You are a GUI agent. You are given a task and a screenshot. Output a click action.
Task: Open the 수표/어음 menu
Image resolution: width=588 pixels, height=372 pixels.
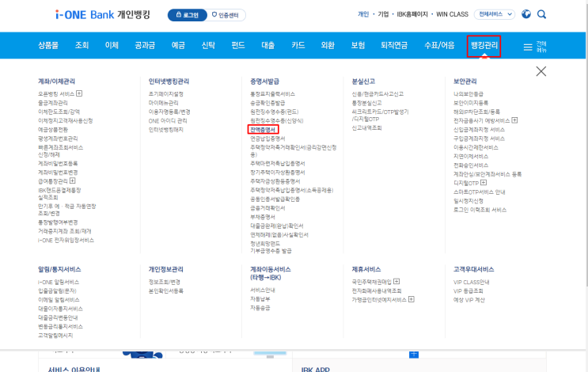point(439,45)
